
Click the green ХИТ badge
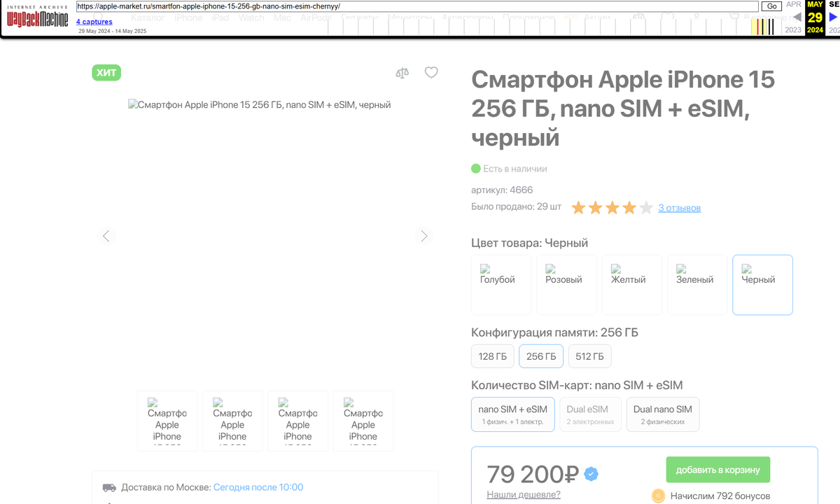(106, 72)
